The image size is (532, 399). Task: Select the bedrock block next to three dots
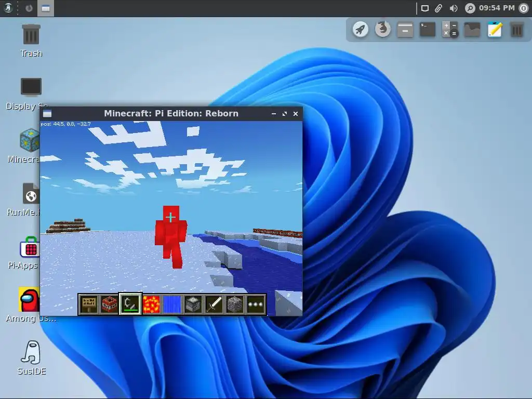(235, 304)
